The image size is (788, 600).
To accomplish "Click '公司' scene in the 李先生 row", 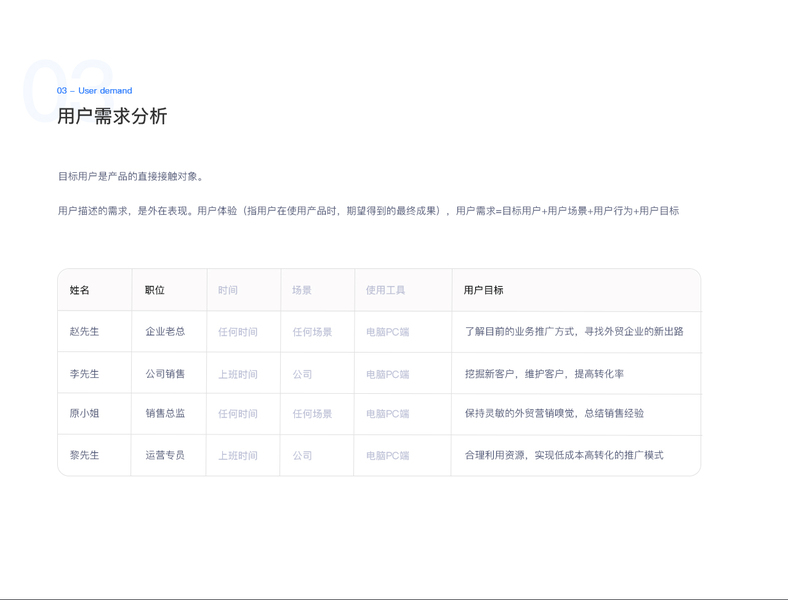I will click(x=303, y=374).
